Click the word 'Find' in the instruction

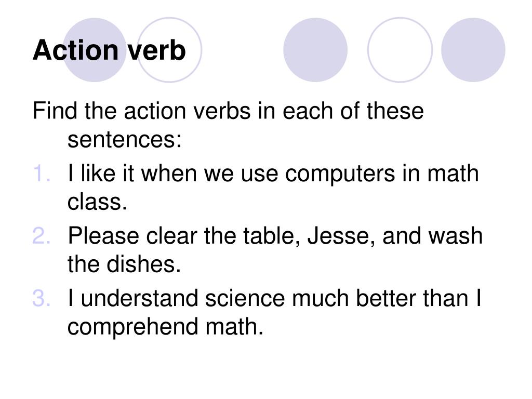55,111
